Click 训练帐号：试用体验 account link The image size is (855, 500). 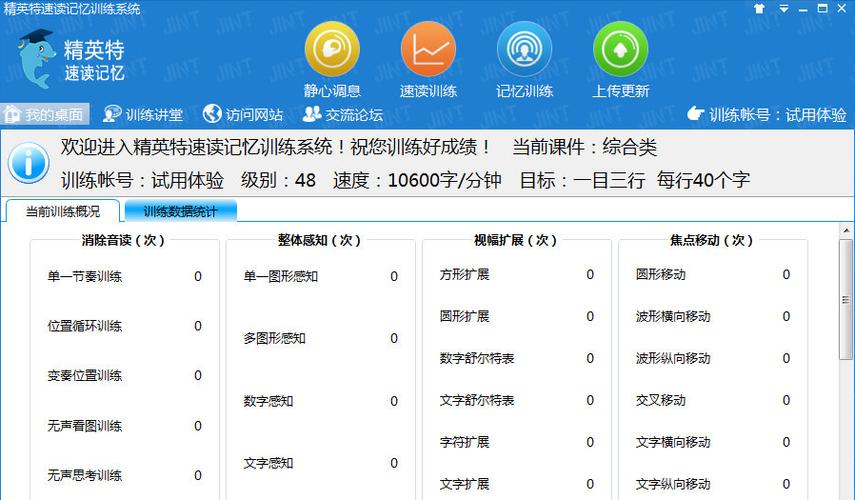click(767, 115)
